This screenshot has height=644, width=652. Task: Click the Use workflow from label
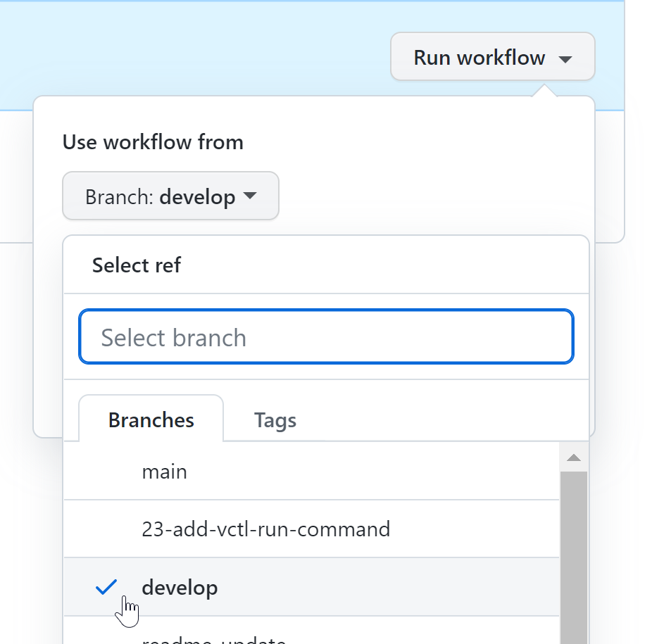click(153, 141)
